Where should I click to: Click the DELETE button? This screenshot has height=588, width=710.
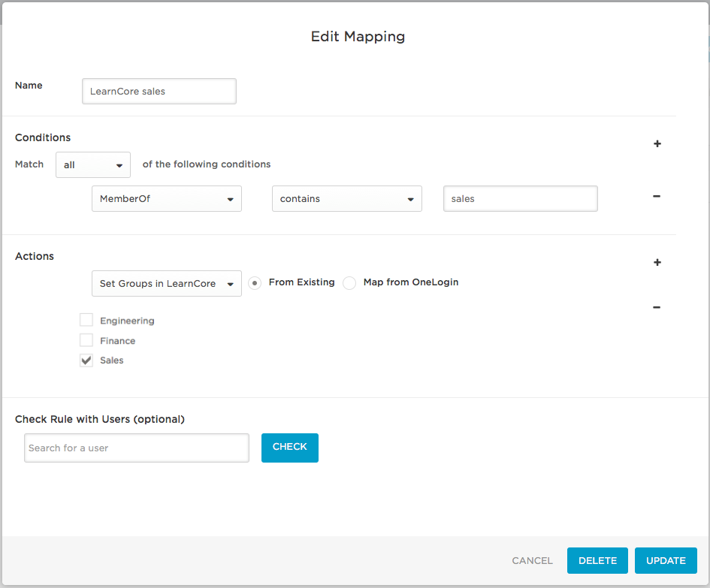(597, 561)
